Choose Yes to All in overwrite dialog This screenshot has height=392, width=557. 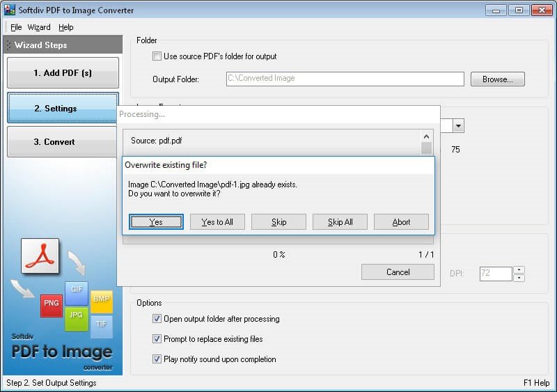[x=217, y=222]
